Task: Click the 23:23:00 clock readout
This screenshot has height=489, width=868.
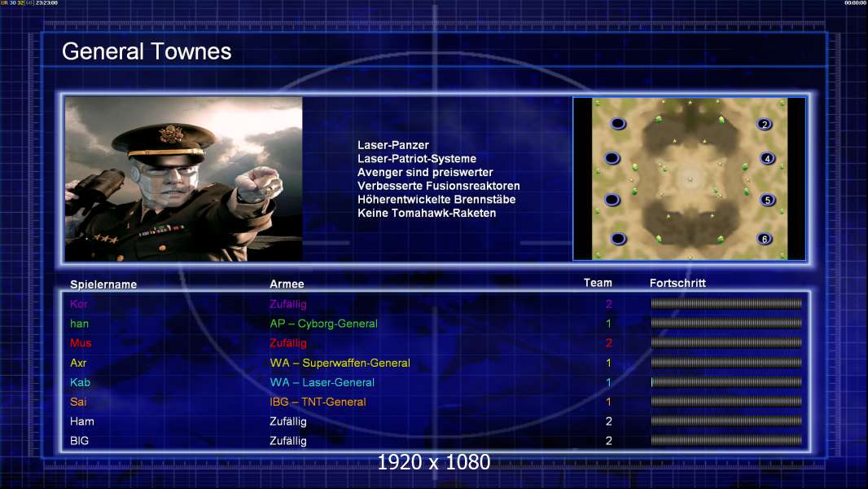Action: (x=46, y=2)
